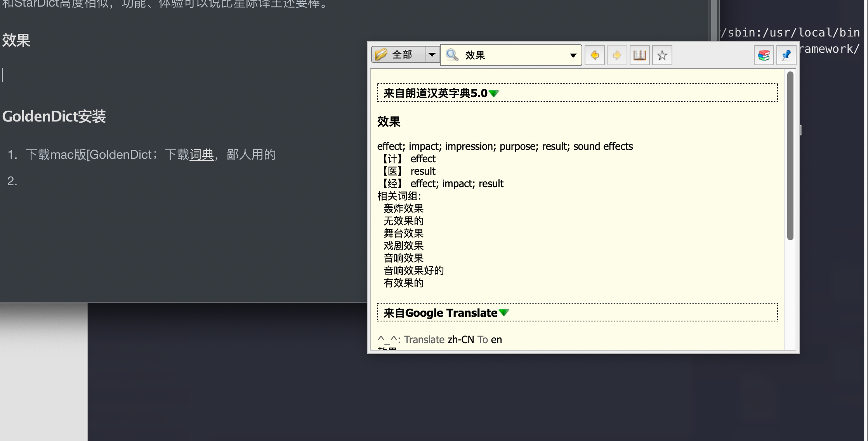The height and width of the screenshot is (441, 868).
Task: Click the 【经】 effect; impact; result line
Action: point(441,184)
